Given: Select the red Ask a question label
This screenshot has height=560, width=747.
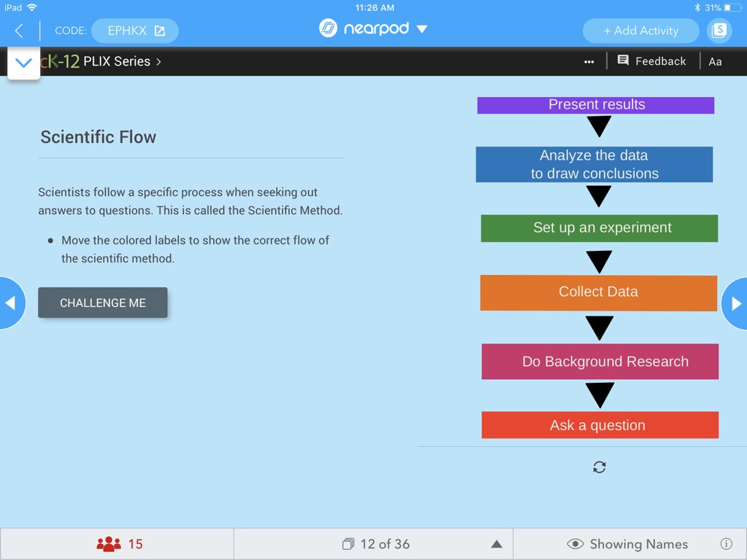Looking at the screenshot, I should pyautogui.click(x=600, y=425).
